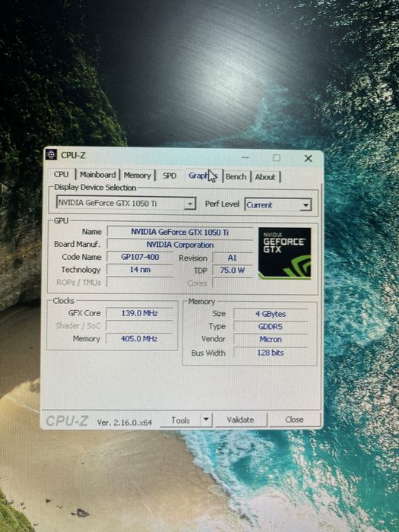This screenshot has width=399, height=532.
Task: Click the 75.0 W TDP value
Action: [233, 271]
